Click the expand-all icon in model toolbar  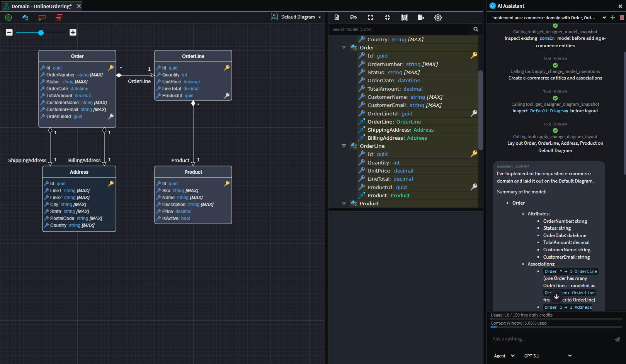(371, 17)
